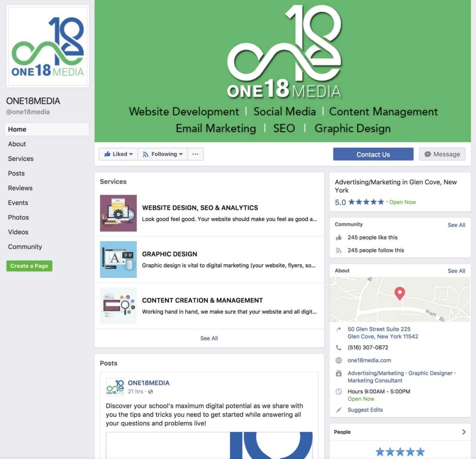Open the Reviews page
Viewport: 476px width, 459px height.
20,188
